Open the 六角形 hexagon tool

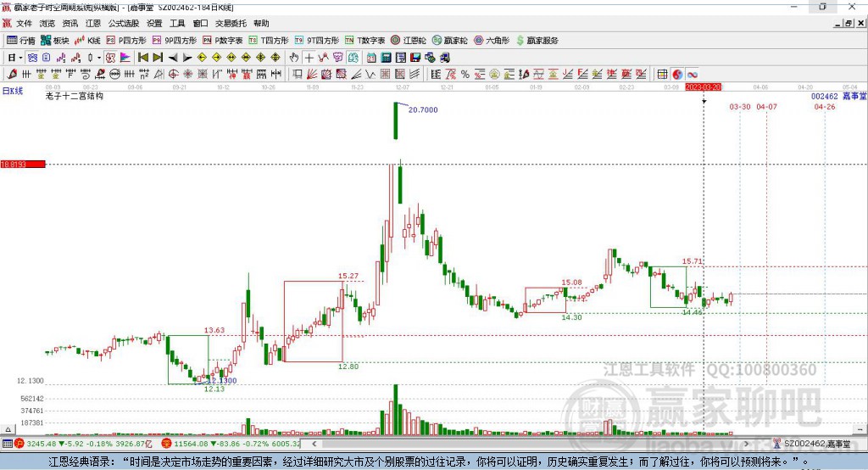click(491, 40)
